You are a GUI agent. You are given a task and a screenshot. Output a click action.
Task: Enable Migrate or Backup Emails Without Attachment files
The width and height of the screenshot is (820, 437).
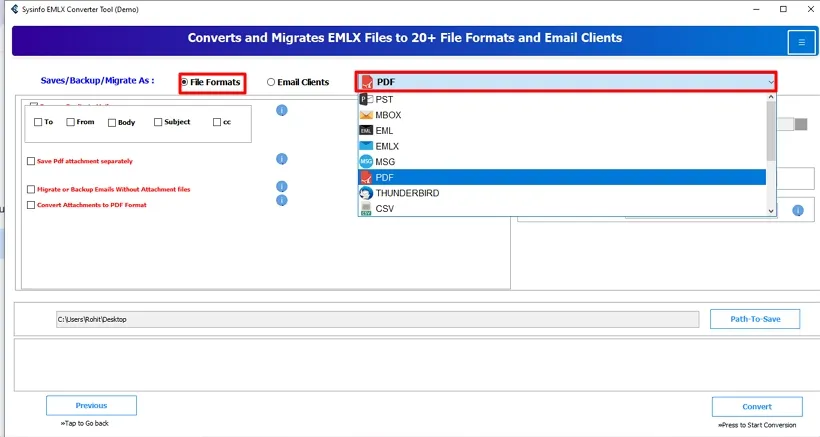[31, 189]
